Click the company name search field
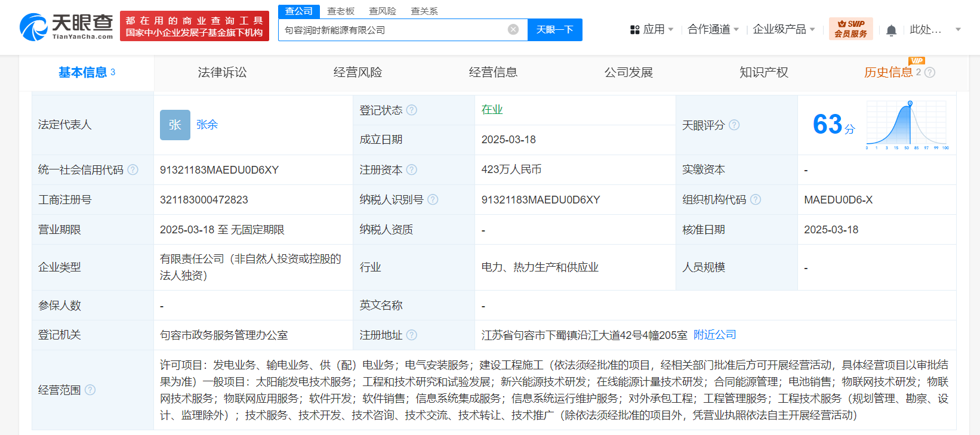 (x=394, y=30)
